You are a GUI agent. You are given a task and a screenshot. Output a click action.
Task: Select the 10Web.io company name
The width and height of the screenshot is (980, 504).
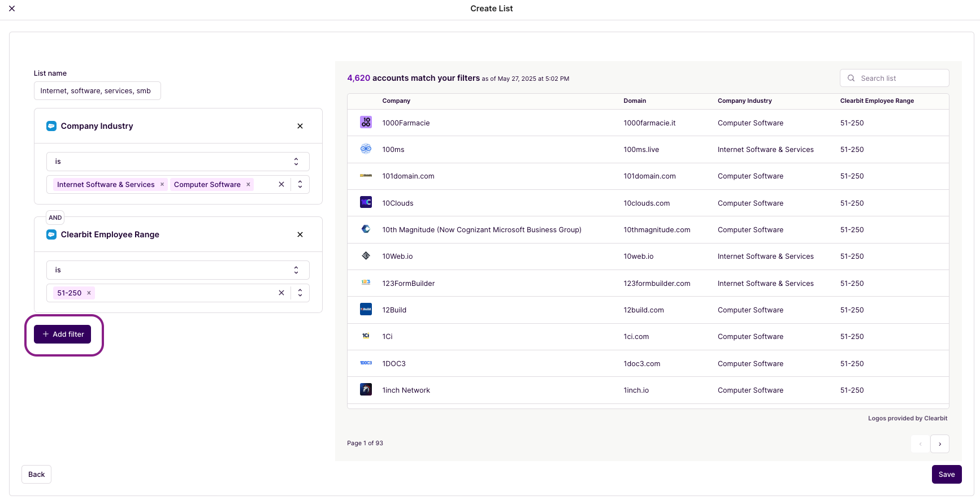point(397,257)
